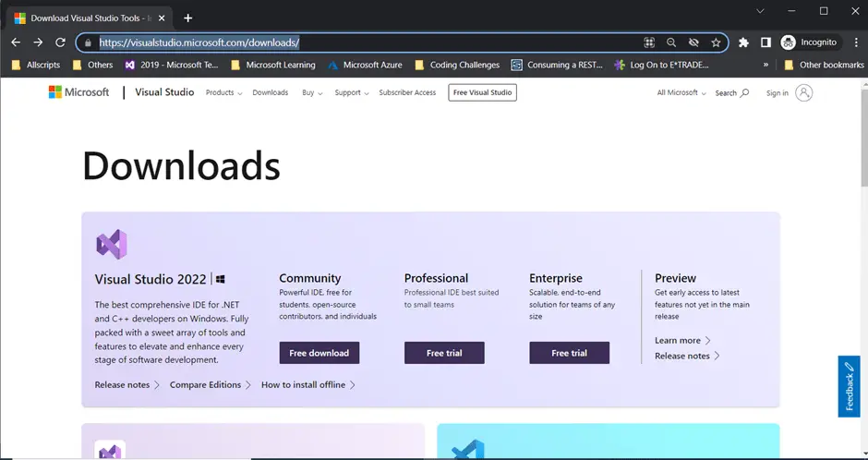Click the Downloads page heading
The height and width of the screenshot is (460, 868).
pos(181,166)
